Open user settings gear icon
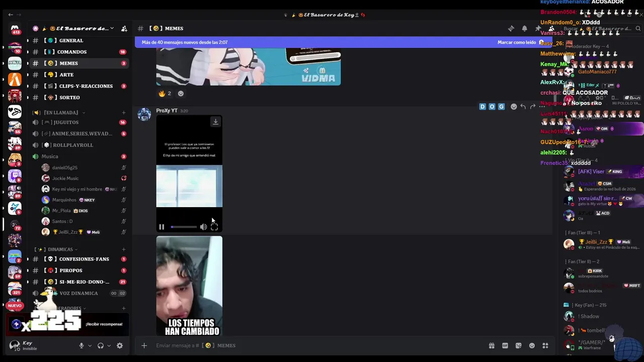 click(120, 346)
